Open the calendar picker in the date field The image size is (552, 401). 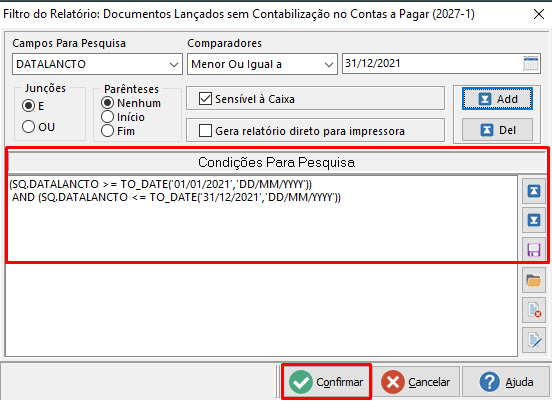click(531, 64)
